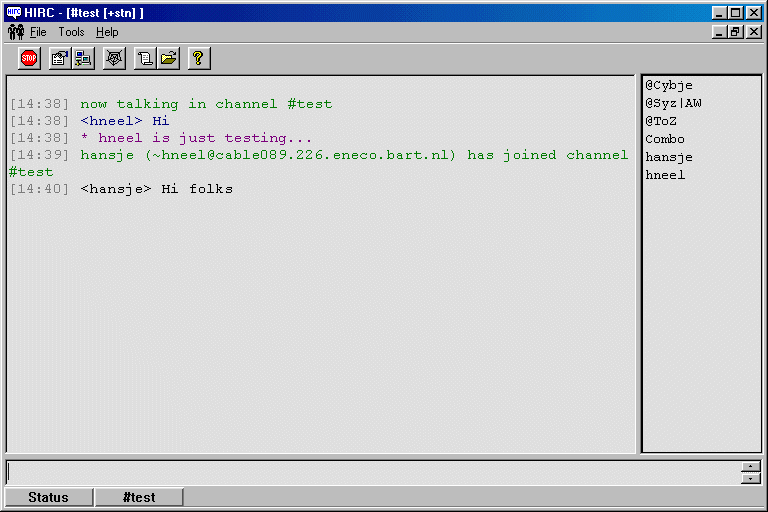Click the scroll document toolbar icon
This screenshot has width=768, height=512.
pyautogui.click(x=145, y=58)
